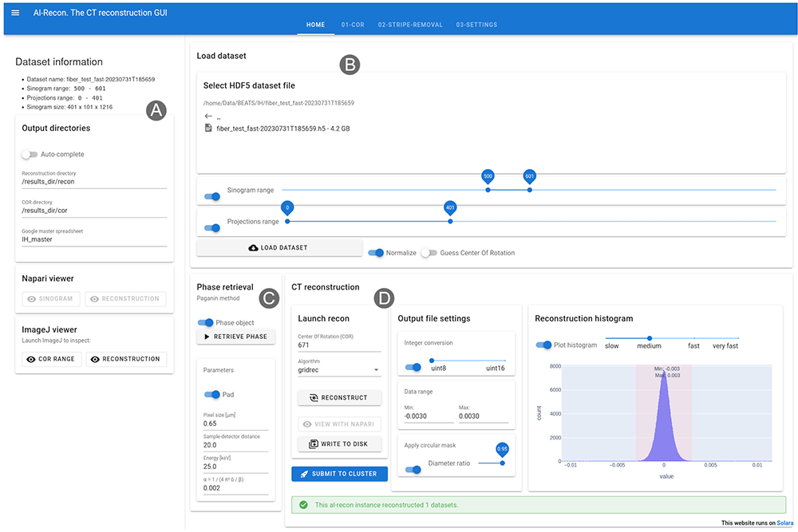This screenshot has width=798, height=532.
Task: Click the rocket icon on Submit to Cluster
Action: pos(304,474)
